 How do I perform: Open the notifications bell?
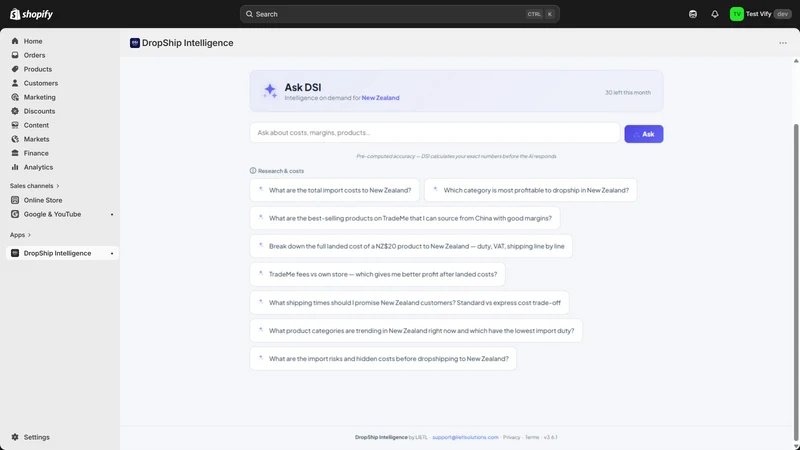(x=715, y=14)
